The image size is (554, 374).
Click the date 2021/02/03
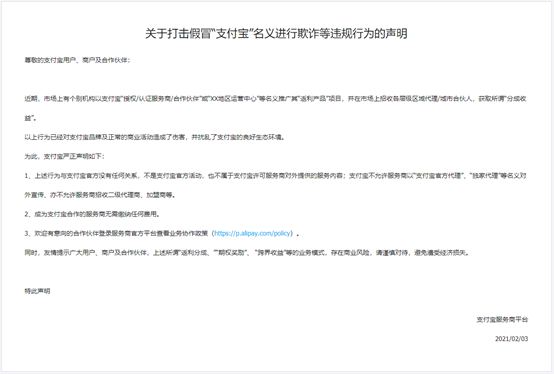(x=511, y=339)
